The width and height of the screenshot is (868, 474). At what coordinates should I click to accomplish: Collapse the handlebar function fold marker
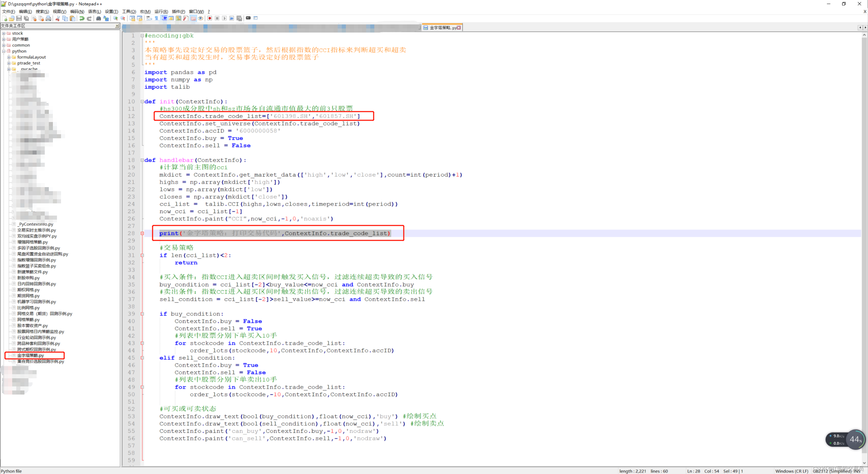(142, 160)
